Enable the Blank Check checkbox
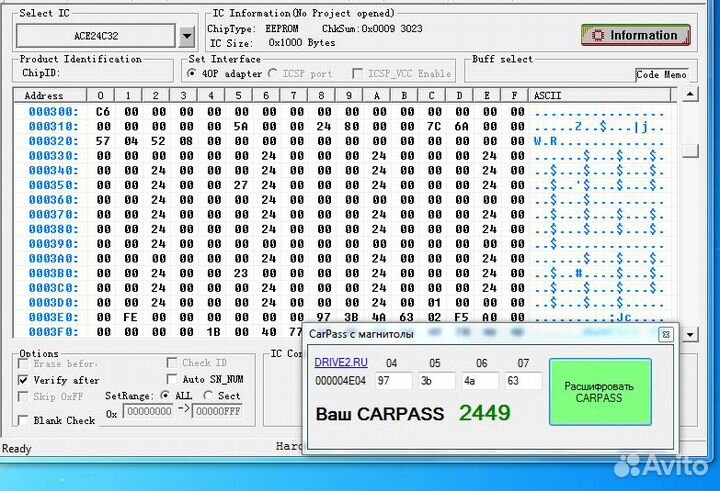720x491 pixels. pyautogui.click(x=24, y=421)
